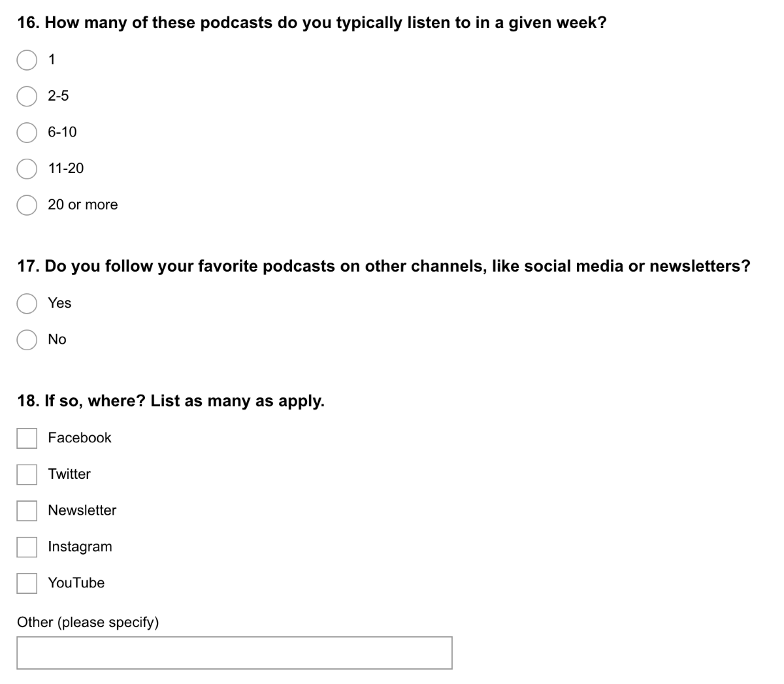Viewport: 784px width, 684px height.
Task: Click the "Yes" label in question 17
Action: [x=59, y=303]
